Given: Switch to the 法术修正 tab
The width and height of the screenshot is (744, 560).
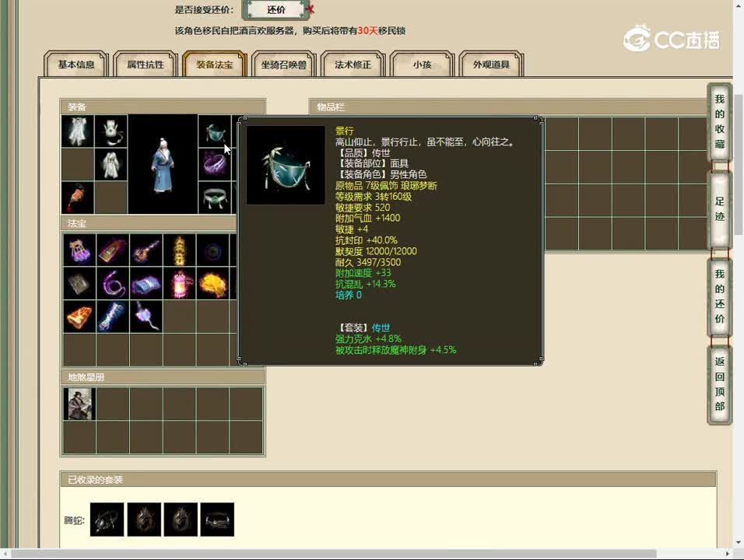Looking at the screenshot, I should pos(353,64).
